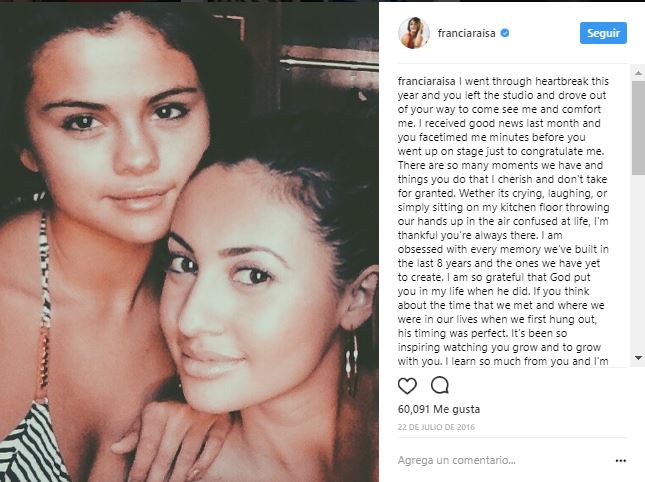This screenshot has width=645, height=482.
Task: Click the caption text body
Action: [503, 221]
